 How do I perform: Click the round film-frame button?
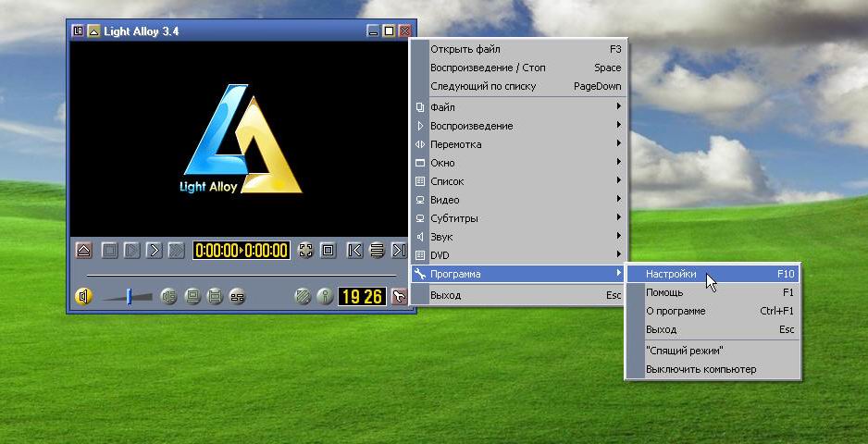tap(215, 297)
